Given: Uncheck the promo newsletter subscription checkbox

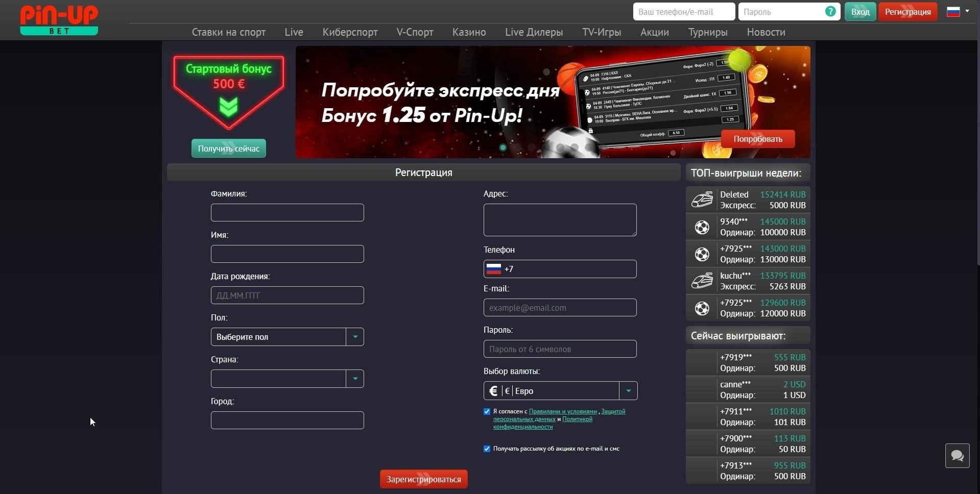Looking at the screenshot, I should pos(487,449).
